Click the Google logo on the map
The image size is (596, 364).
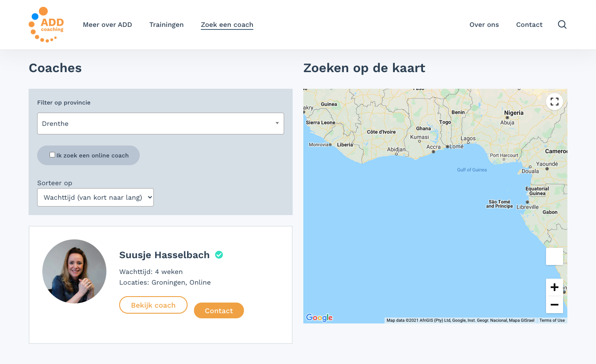[319, 317]
